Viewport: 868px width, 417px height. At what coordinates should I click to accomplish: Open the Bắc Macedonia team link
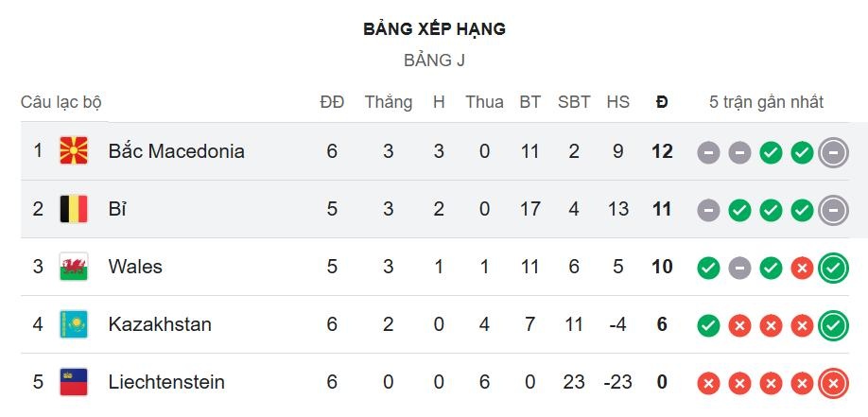point(176,151)
